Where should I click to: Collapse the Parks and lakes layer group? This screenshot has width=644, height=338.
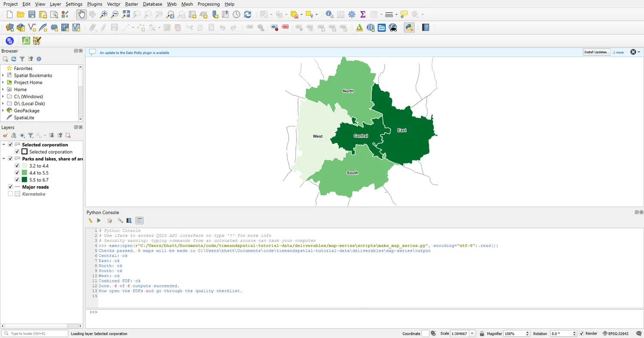click(4, 159)
